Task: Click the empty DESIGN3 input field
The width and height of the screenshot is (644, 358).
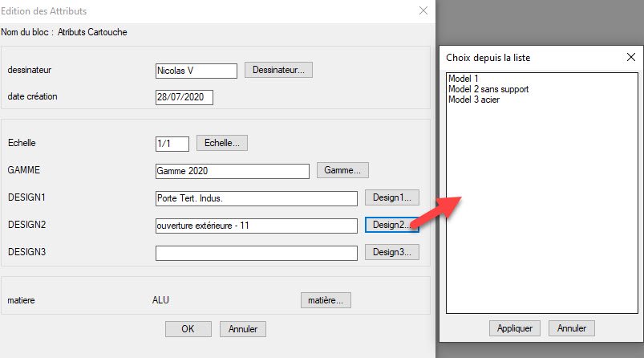Action: [256, 253]
